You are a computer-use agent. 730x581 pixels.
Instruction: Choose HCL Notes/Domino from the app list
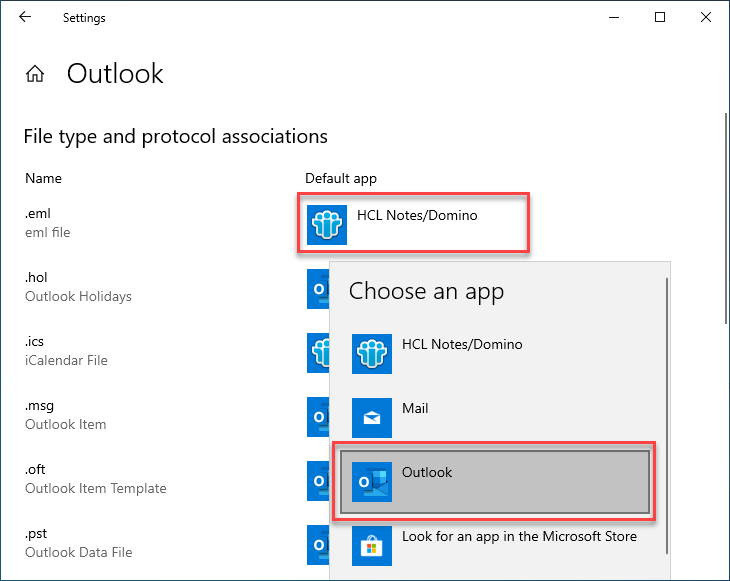point(495,354)
